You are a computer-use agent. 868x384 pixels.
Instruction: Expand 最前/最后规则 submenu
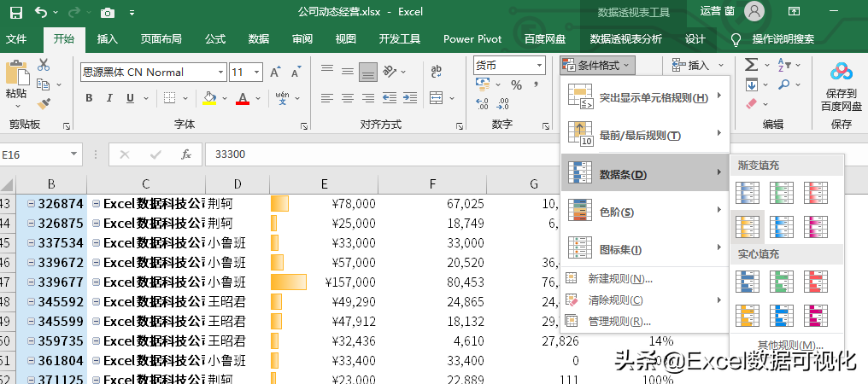[644, 135]
